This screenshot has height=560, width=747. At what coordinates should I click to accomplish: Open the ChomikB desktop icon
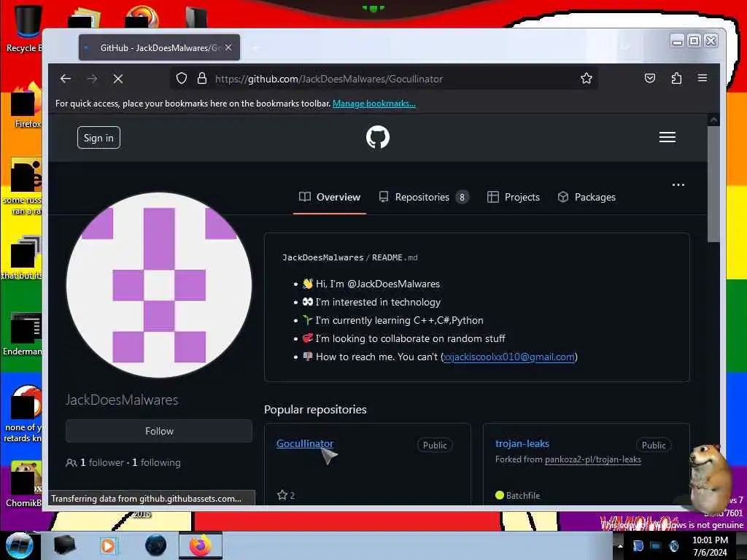point(24,483)
